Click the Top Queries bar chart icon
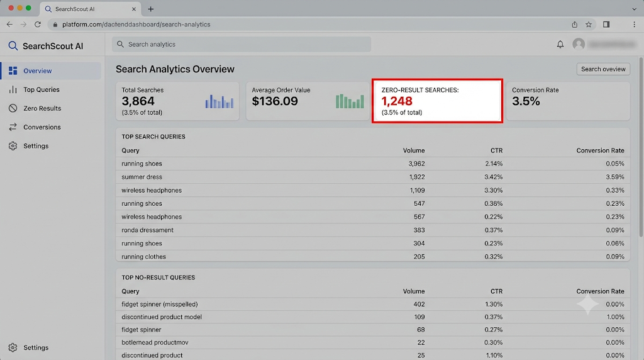644x360 pixels. pos(13,89)
